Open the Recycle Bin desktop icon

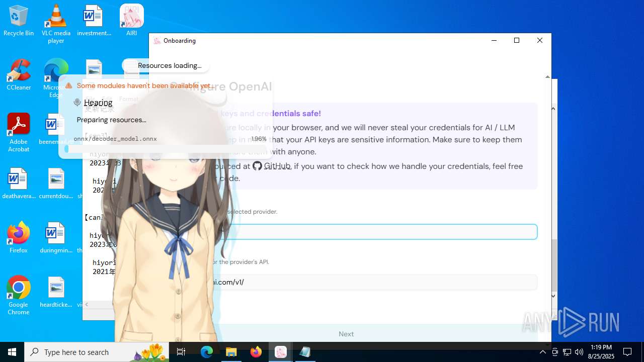tap(19, 21)
